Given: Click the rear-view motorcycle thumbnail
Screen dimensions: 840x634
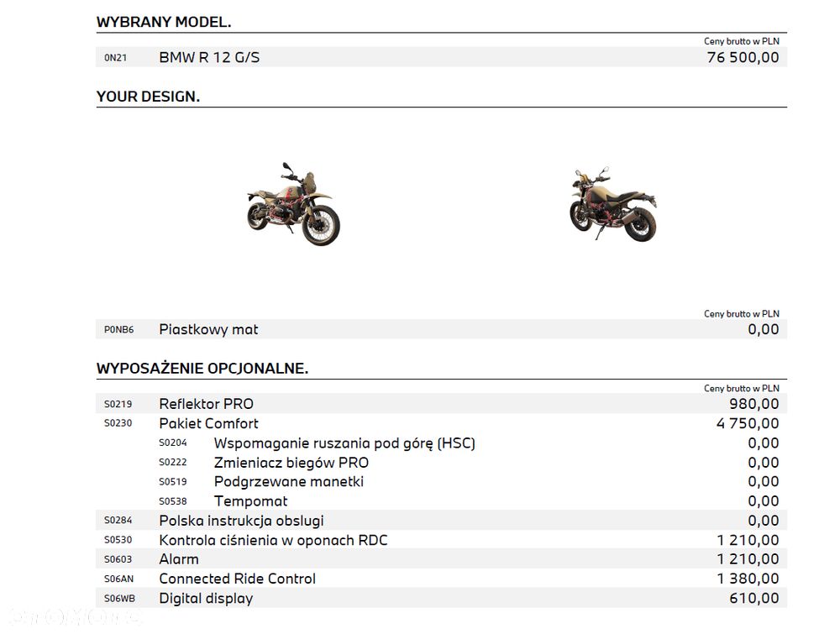Looking at the screenshot, I should pos(613,204).
